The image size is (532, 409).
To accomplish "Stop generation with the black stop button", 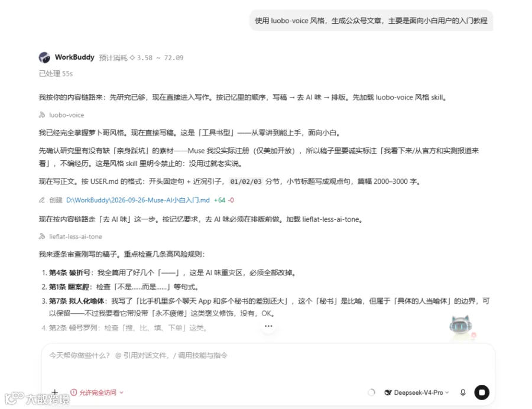I will 481,392.
